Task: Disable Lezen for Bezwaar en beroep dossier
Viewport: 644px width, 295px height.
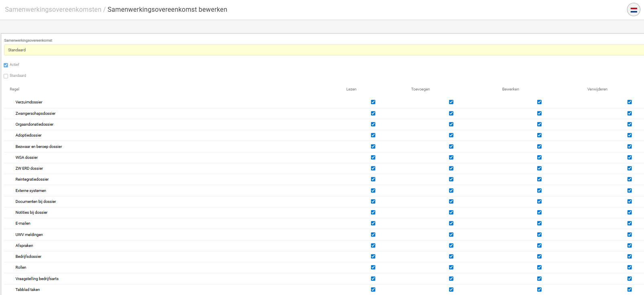Action: coord(373,147)
